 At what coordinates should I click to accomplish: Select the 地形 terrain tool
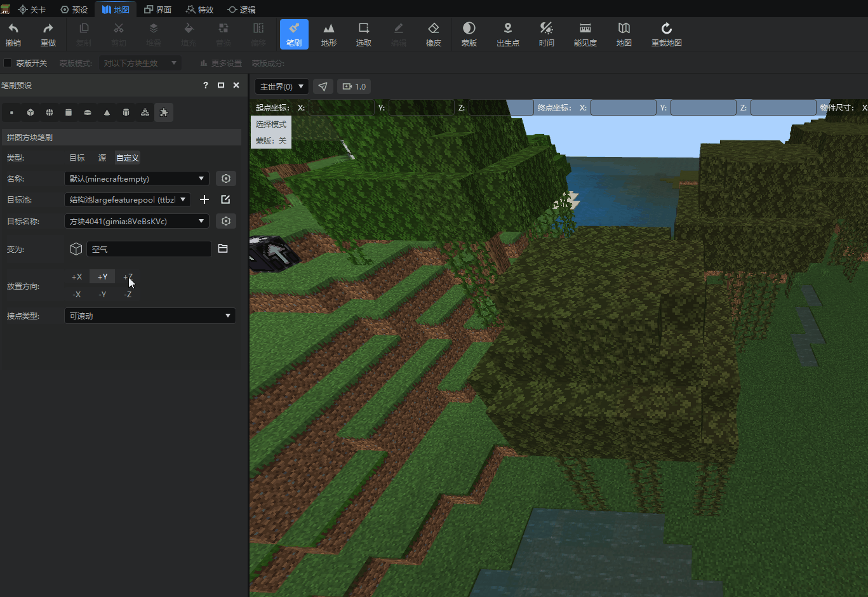pos(329,34)
